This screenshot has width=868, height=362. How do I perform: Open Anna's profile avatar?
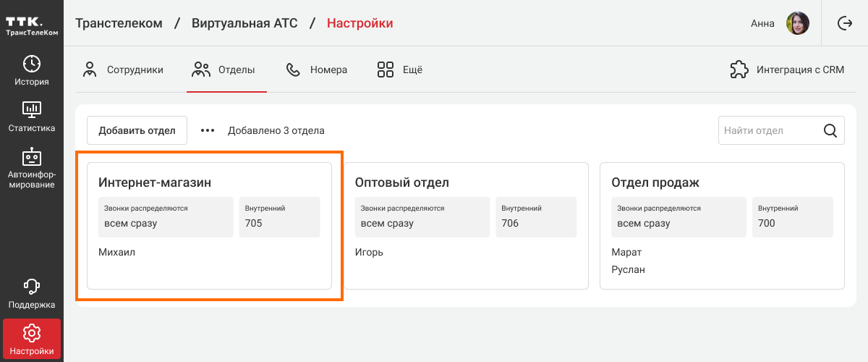[x=798, y=23]
